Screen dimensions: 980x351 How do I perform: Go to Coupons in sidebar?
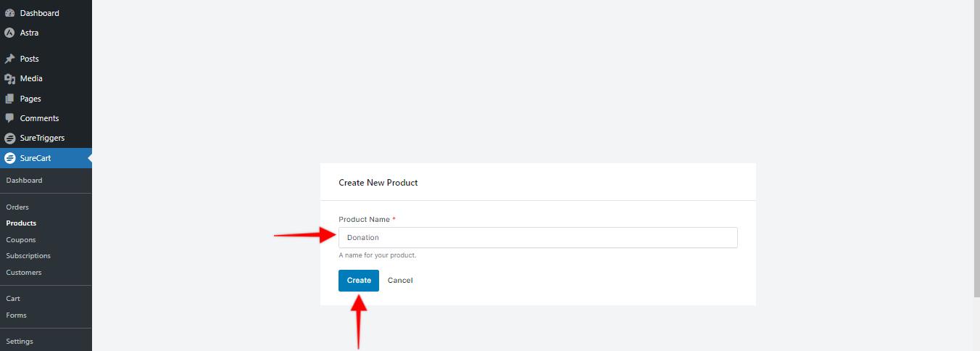coord(21,239)
